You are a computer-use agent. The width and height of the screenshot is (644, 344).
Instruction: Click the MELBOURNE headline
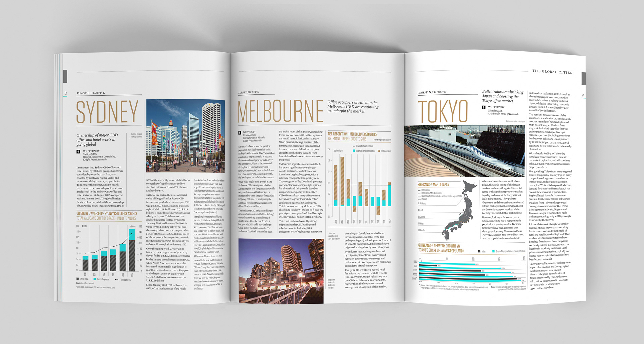point(280,111)
